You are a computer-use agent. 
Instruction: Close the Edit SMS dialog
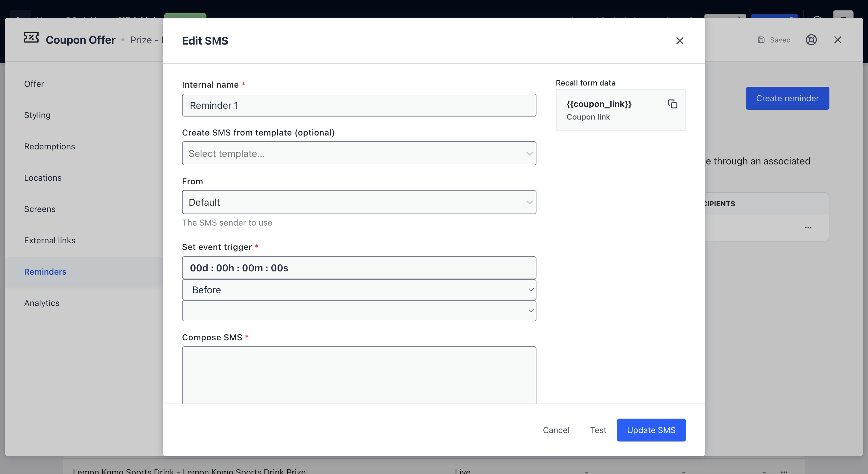(x=680, y=41)
